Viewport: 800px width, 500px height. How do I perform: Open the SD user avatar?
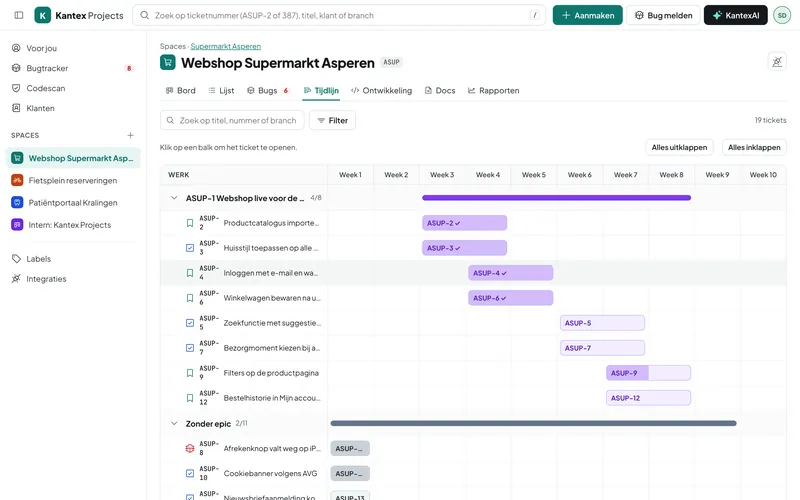click(x=782, y=15)
